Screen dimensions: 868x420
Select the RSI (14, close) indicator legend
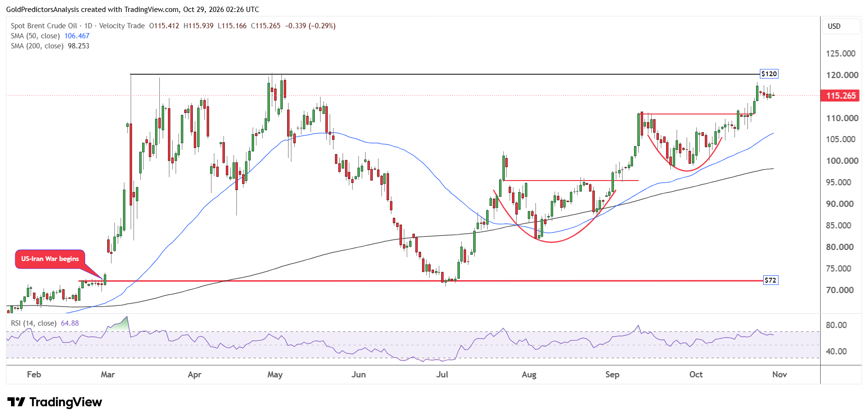coord(34,323)
